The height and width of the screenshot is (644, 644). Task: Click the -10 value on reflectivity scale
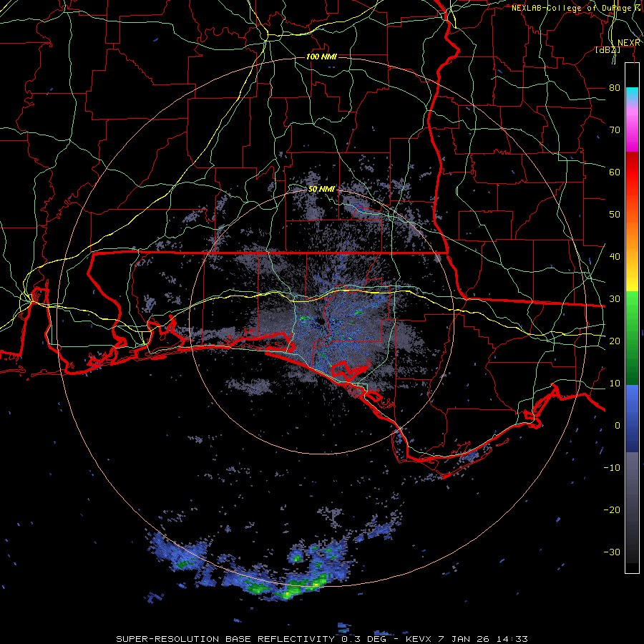(x=612, y=468)
